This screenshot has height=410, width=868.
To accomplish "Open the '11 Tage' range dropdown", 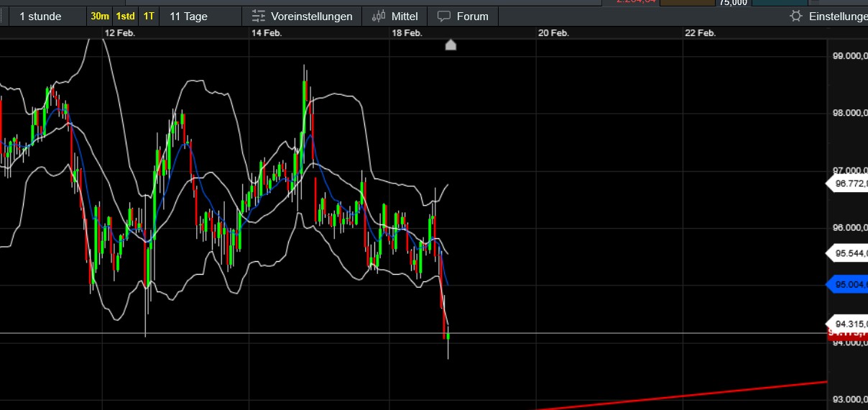I will coord(188,16).
